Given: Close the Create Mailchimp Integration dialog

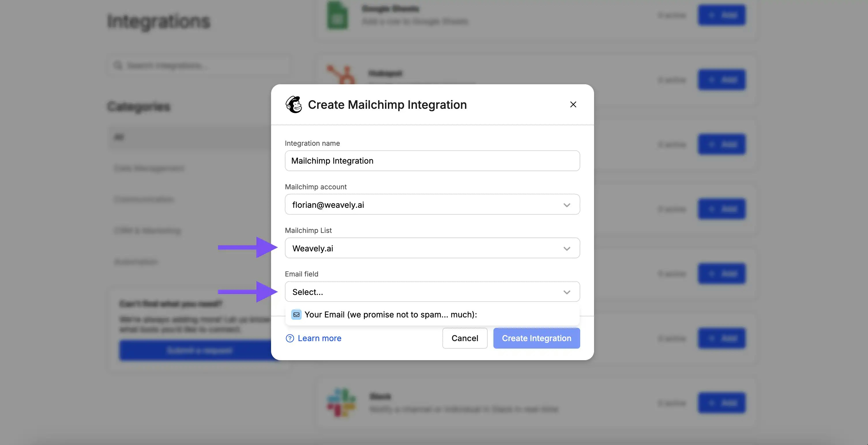Looking at the screenshot, I should [573, 104].
